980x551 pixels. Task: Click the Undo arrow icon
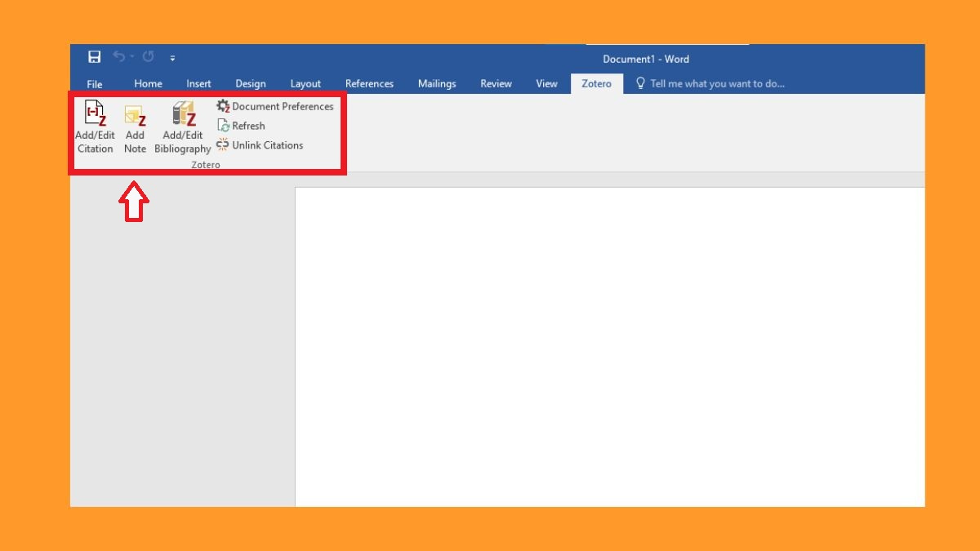(119, 56)
